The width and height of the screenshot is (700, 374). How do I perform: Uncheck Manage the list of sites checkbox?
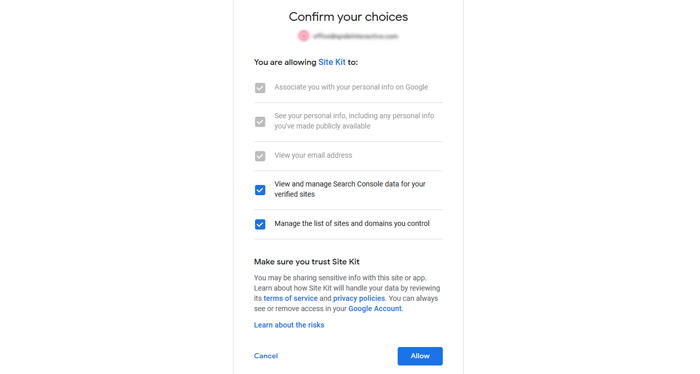tap(260, 224)
